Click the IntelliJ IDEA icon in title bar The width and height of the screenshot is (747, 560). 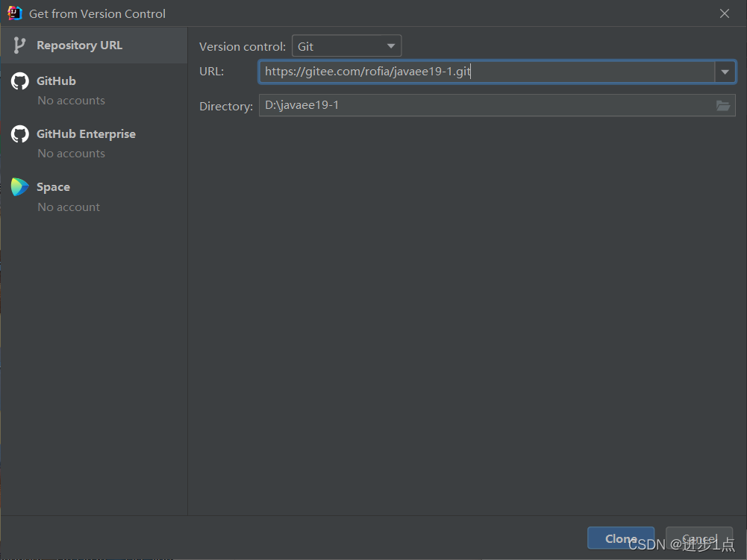[x=15, y=13]
